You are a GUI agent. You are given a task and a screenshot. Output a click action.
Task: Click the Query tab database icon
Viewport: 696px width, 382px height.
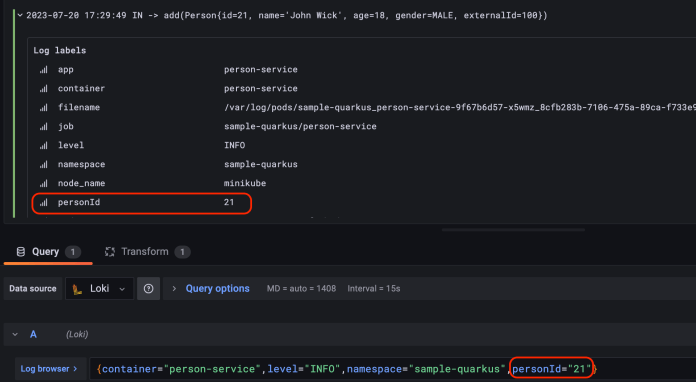tap(20, 252)
